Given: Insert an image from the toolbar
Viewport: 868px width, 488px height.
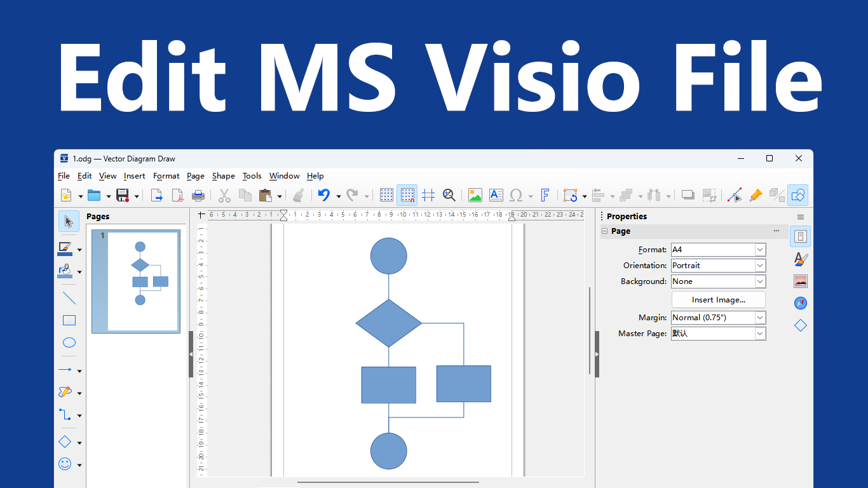Looking at the screenshot, I should [x=475, y=196].
